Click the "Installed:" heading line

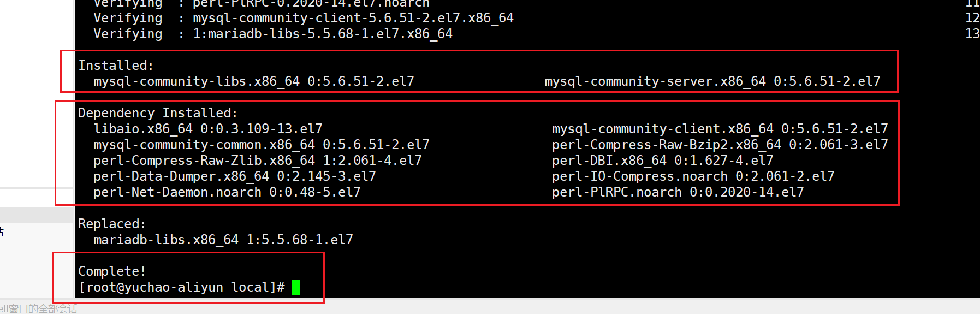116,66
